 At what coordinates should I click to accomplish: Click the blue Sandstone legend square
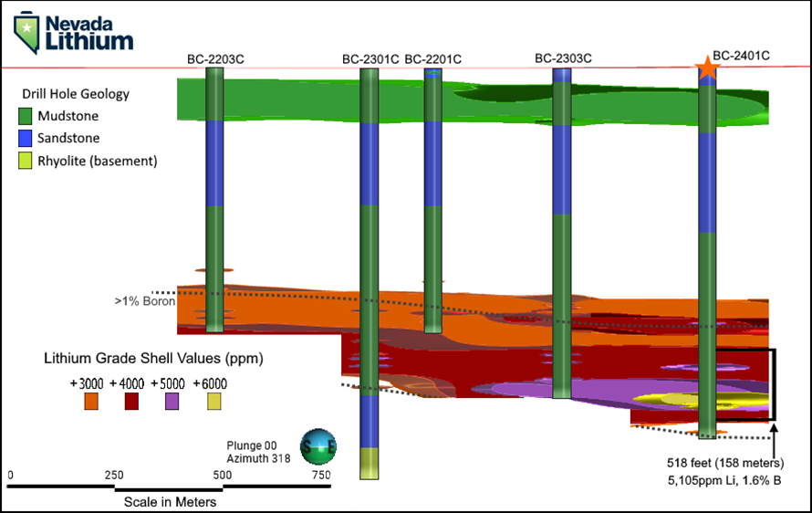pos(25,139)
